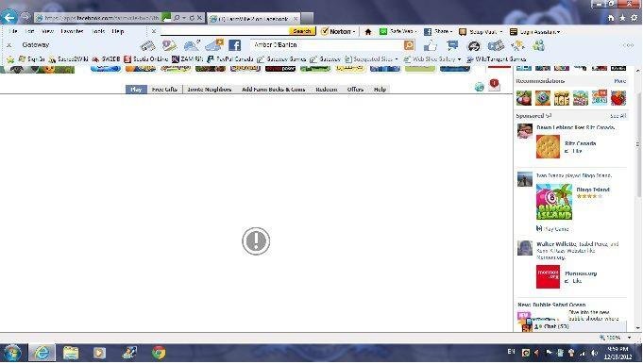Click the mail cloud icon with orange badge
This screenshot has width=643, height=364.
click(x=214, y=45)
